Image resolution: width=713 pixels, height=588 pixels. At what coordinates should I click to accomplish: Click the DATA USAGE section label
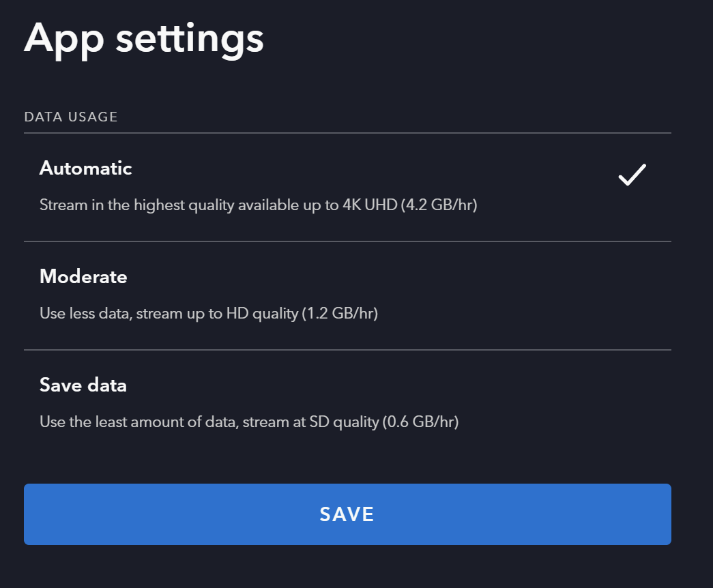(x=71, y=117)
